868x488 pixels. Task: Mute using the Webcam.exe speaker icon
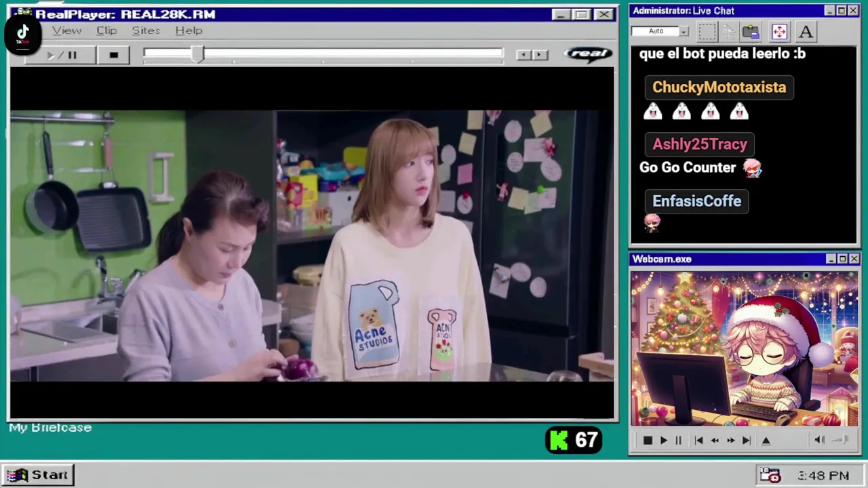click(x=819, y=441)
